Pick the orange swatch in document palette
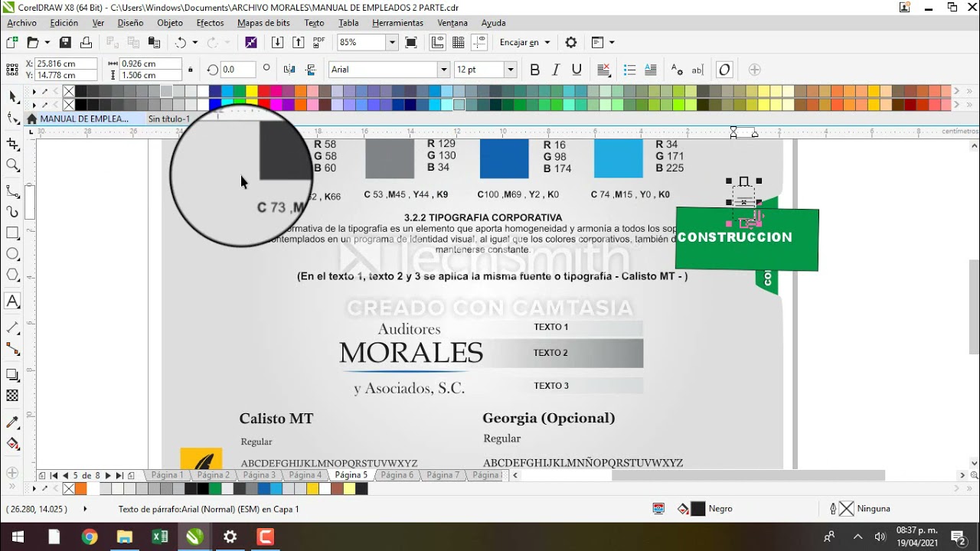The height and width of the screenshot is (551, 980). tap(81, 488)
